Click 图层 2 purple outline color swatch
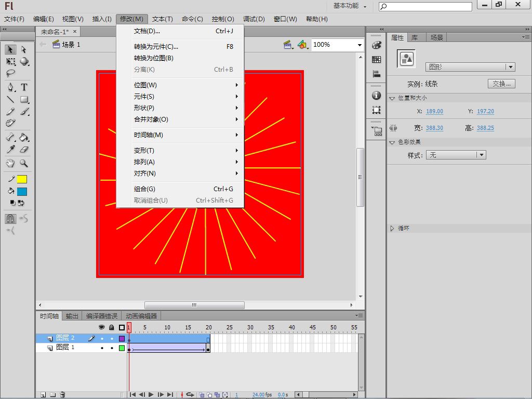532x399 pixels. click(122, 338)
